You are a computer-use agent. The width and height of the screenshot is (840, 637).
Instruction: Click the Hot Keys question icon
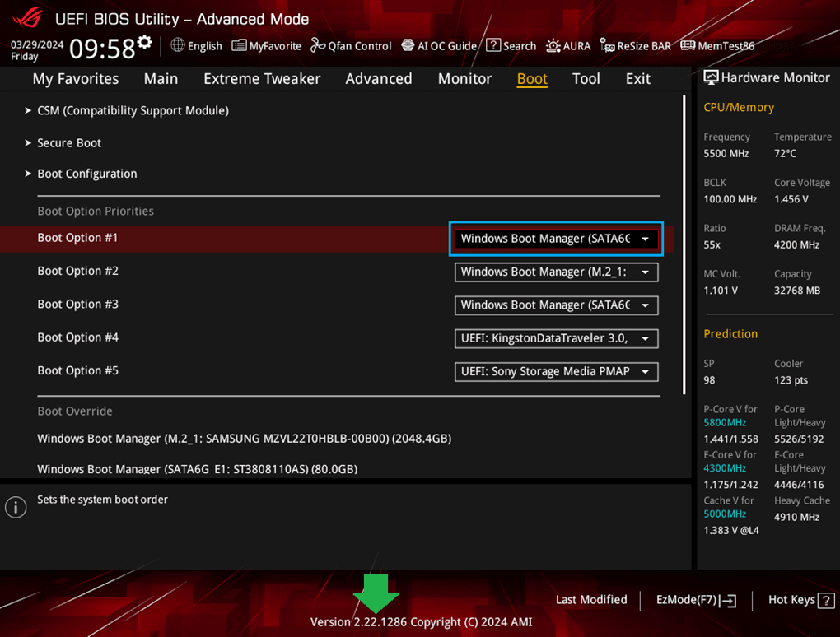click(x=826, y=601)
